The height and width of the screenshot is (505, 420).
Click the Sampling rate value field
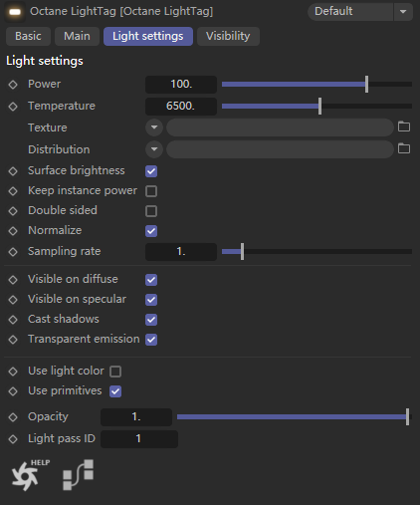point(181,252)
